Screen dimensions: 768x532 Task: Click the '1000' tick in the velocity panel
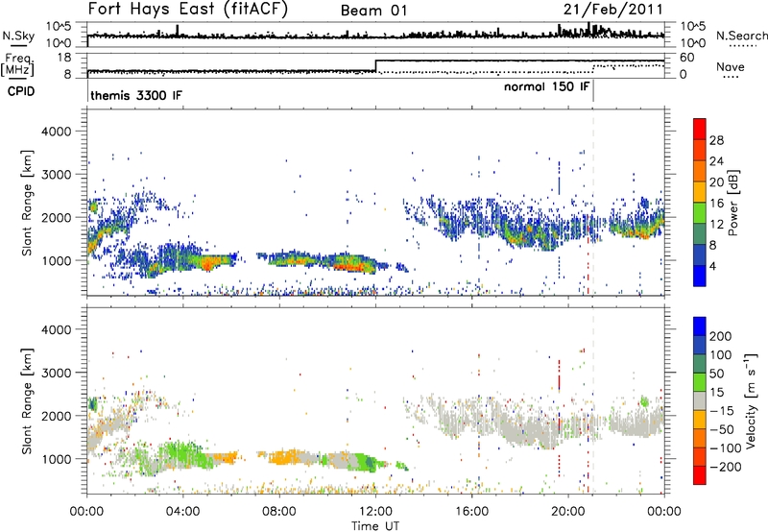click(x=57, y=459)
